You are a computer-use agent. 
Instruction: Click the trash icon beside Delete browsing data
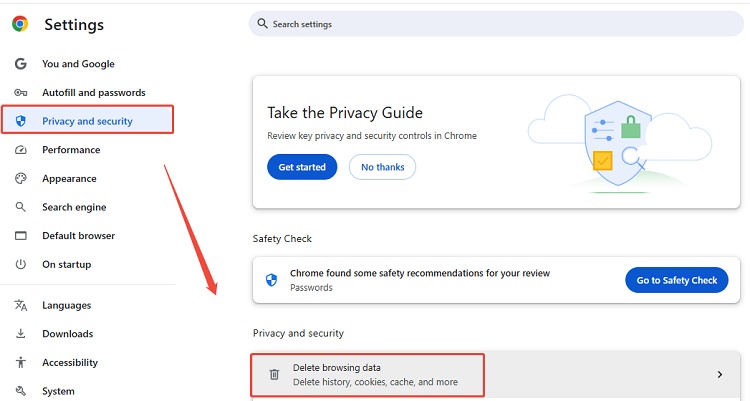click(274, 375)
